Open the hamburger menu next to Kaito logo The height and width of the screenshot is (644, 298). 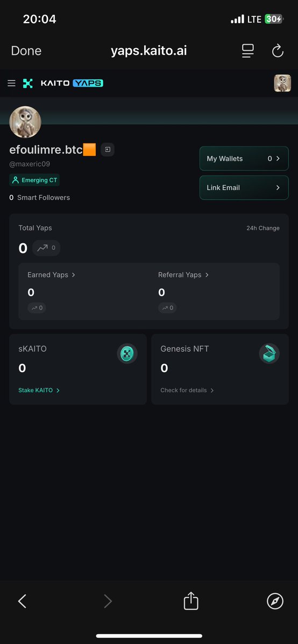pos(11,83)
